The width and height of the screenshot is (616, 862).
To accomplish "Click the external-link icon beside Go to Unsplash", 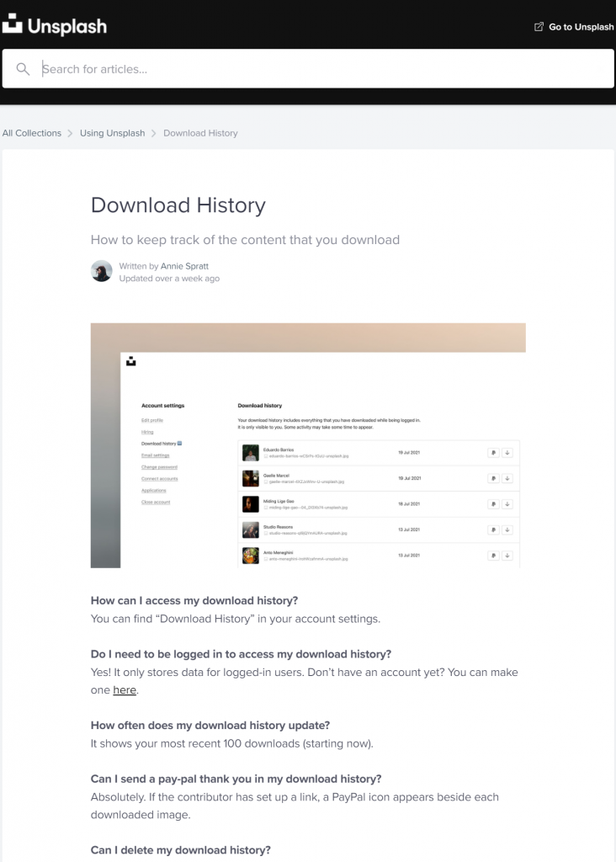I will 539,27.
